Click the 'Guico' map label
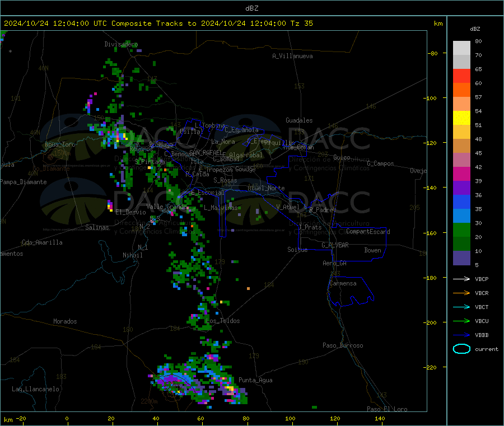The width and height of the screenshot is (504, 426). [342, 157]
